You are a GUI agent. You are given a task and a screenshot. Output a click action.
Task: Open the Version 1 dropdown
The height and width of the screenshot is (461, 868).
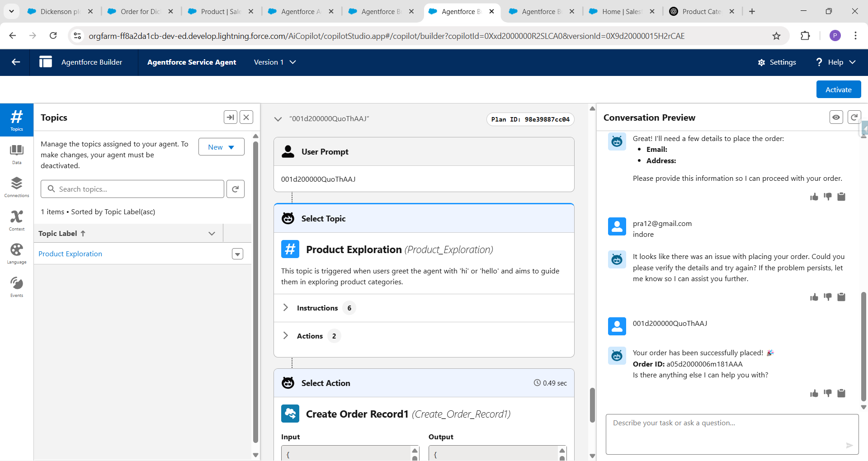pos(275,62)
